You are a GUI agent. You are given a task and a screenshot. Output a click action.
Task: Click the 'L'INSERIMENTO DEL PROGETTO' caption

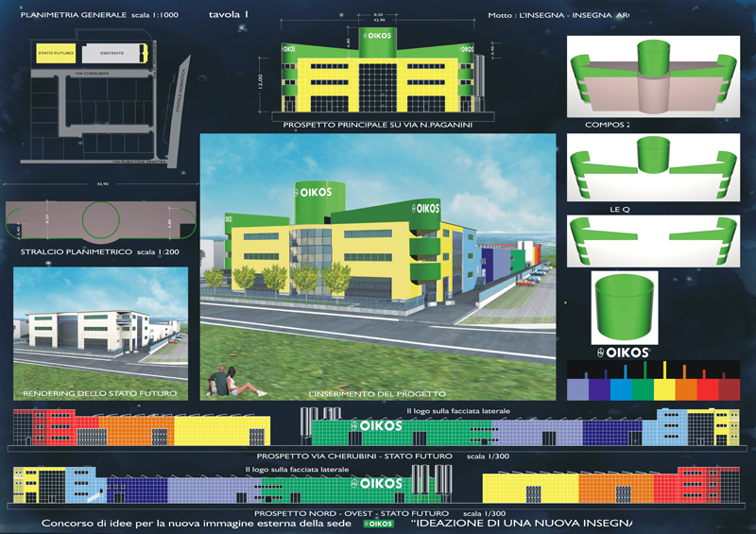coord(377,394)
